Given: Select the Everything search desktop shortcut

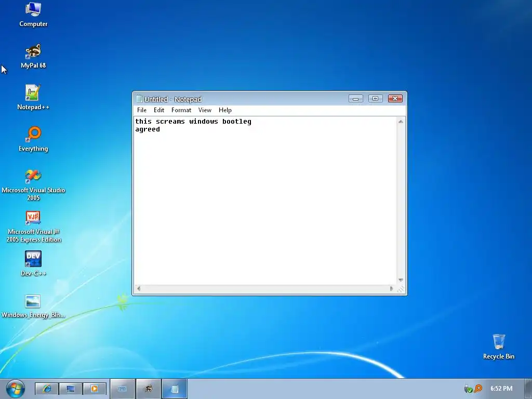Looking at the screenshot, I should click(33, 139).
